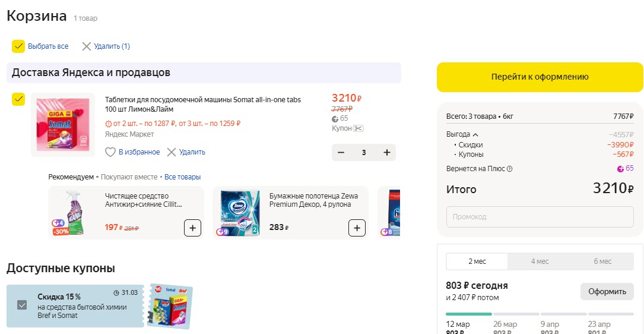Viewport: 644px width, 334px height.
Task: Uncheck the Somat tablets item checkbox
Action: click(x=18, y=99)
